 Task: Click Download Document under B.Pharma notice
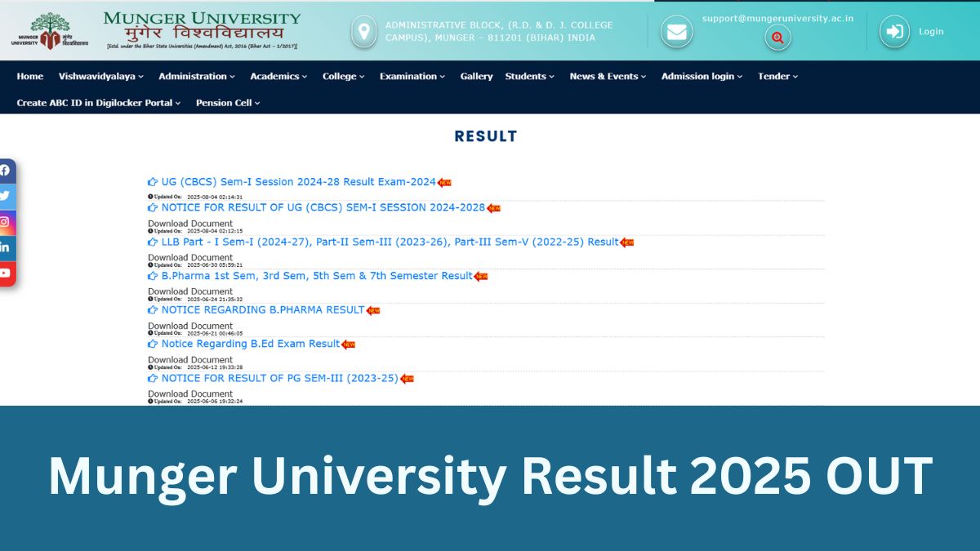pyautogui.click(x=190, y=326)
